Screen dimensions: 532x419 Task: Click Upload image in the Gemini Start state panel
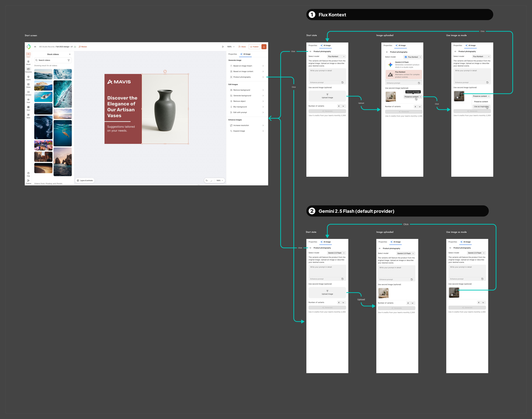click(x=327, y=292)
